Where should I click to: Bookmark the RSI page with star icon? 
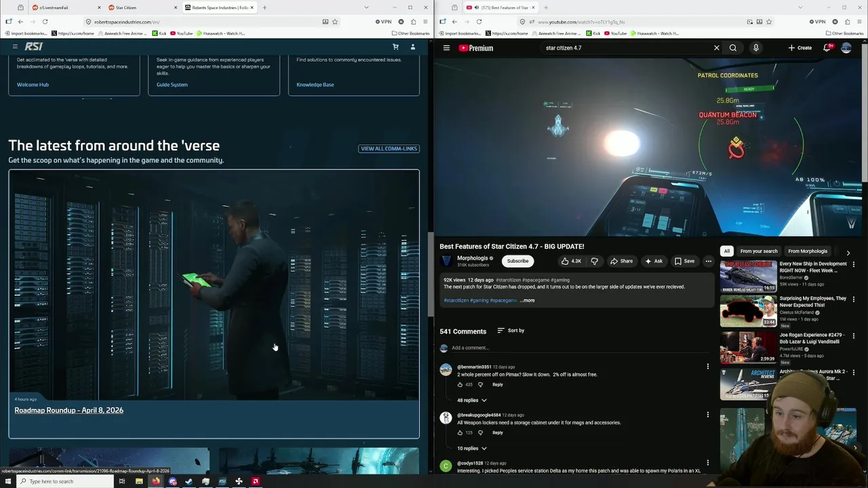click(x=335, y=22)
